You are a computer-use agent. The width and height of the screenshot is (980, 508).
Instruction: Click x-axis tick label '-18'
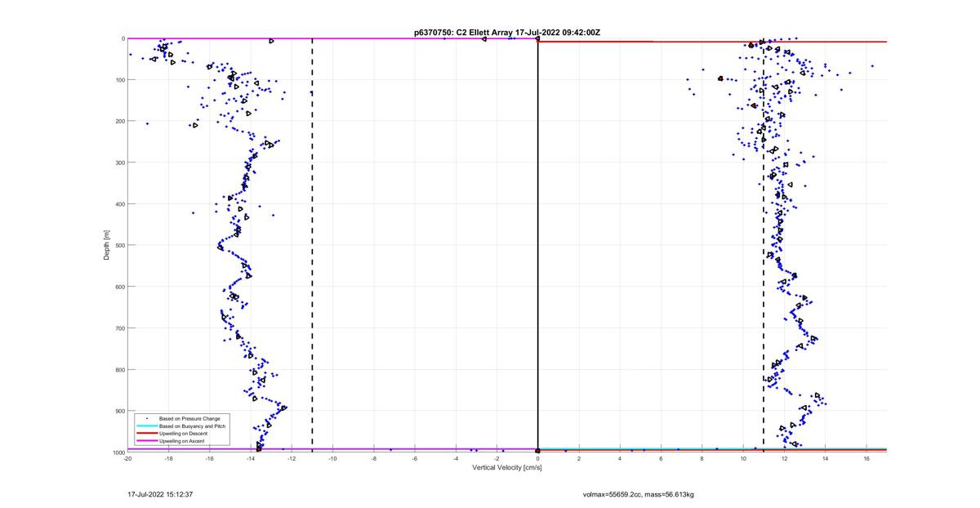(x=168, y=457)
